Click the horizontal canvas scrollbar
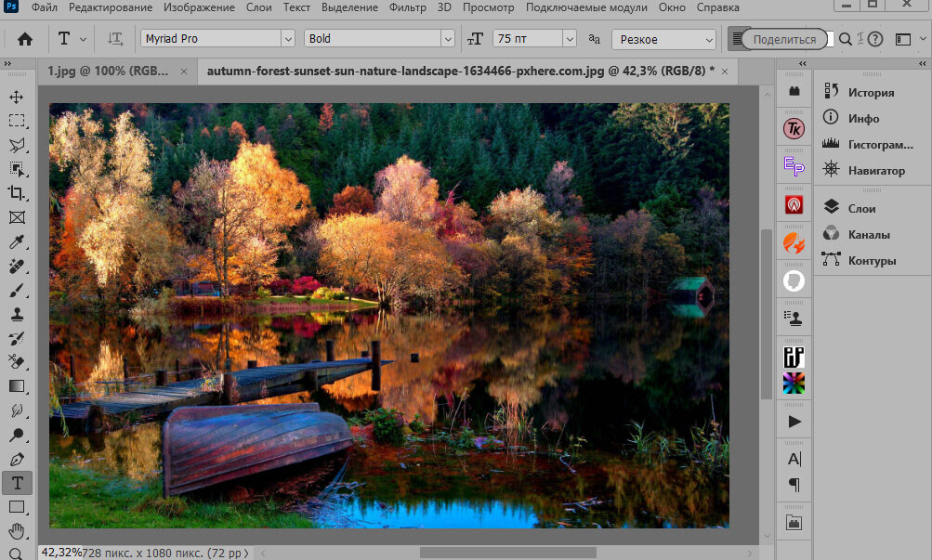932x560 pixels. pyautogui.click(x=507, y=553)
